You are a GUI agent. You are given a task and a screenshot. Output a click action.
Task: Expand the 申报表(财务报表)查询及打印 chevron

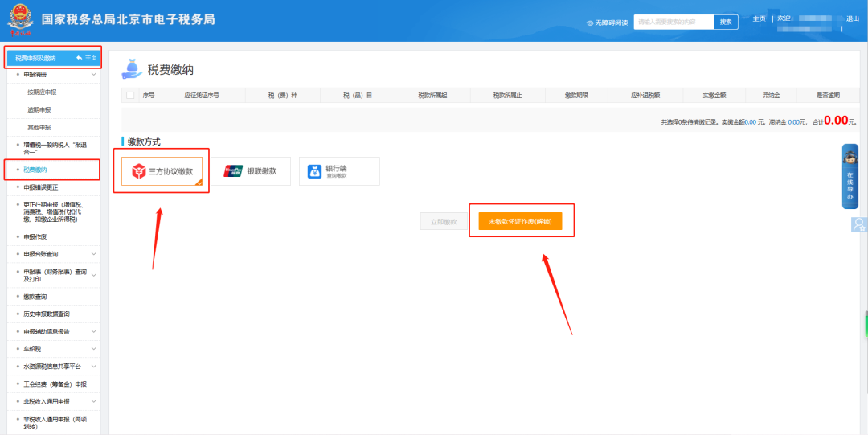pos(93,275)
